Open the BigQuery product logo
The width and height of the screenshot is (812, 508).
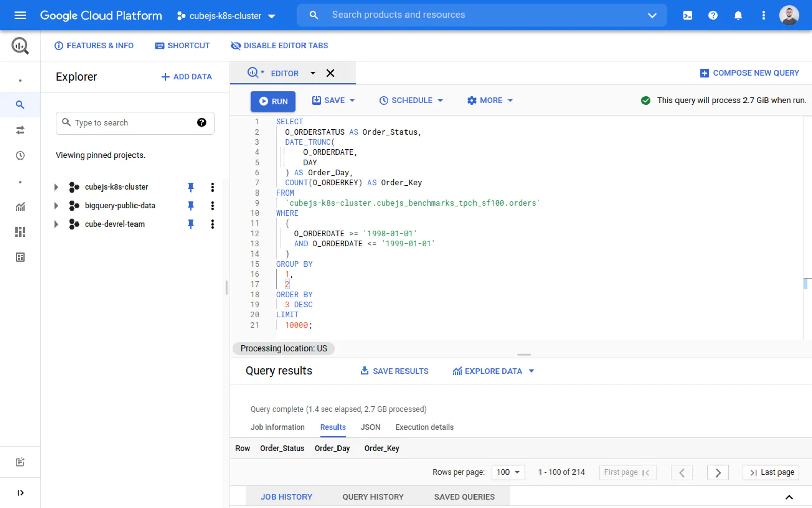20,46
